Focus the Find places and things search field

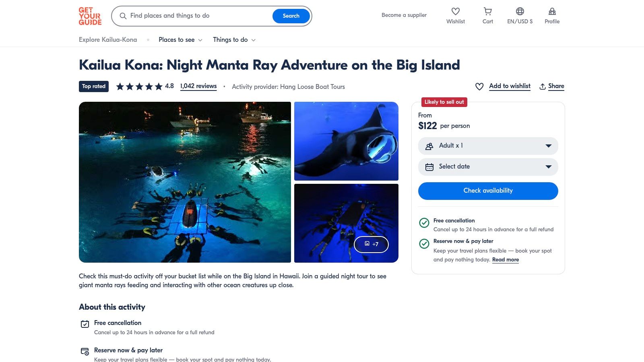point(197,16)
